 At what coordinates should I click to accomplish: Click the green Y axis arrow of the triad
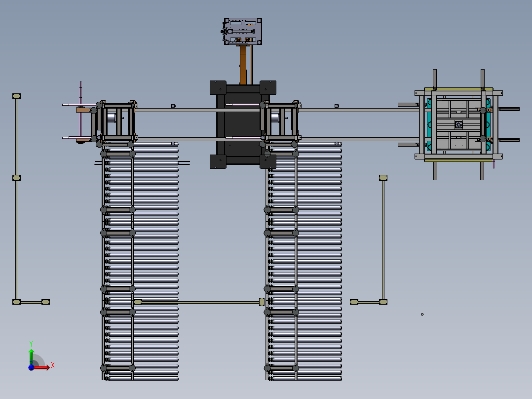click(x=31, y=354)
